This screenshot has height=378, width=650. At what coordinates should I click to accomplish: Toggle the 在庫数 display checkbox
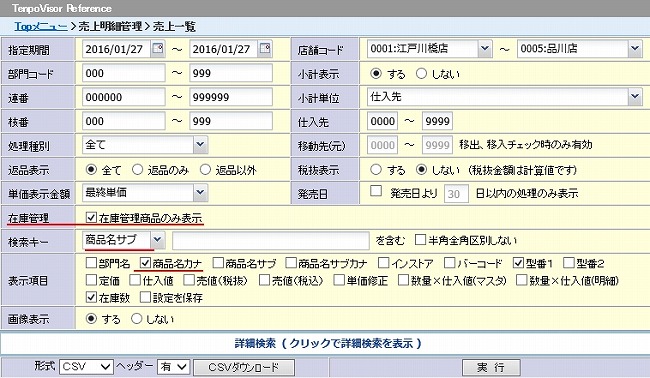click(91, 297)
